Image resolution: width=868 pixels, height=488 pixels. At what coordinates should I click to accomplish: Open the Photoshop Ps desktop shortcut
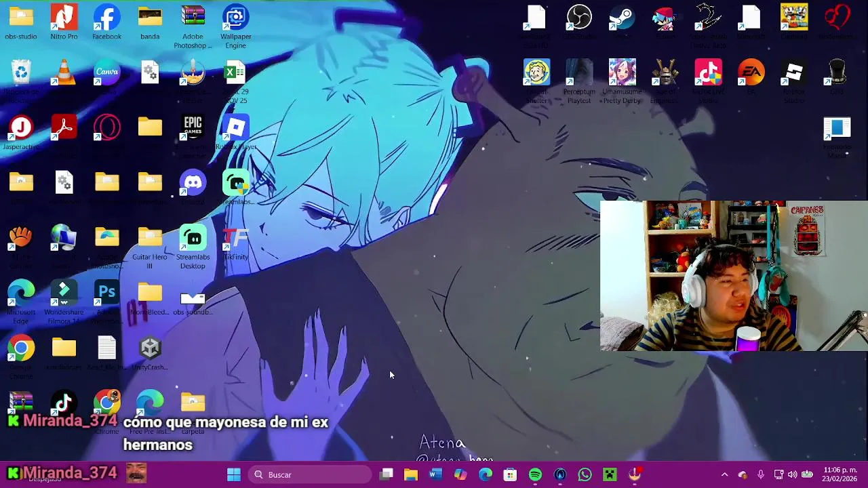click(x=106, y=293)
